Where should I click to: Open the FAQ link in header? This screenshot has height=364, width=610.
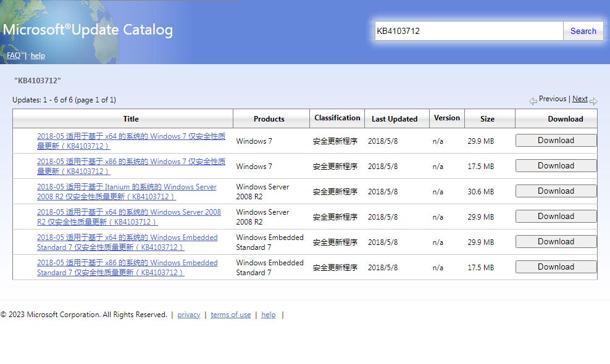tap(14, 56)
